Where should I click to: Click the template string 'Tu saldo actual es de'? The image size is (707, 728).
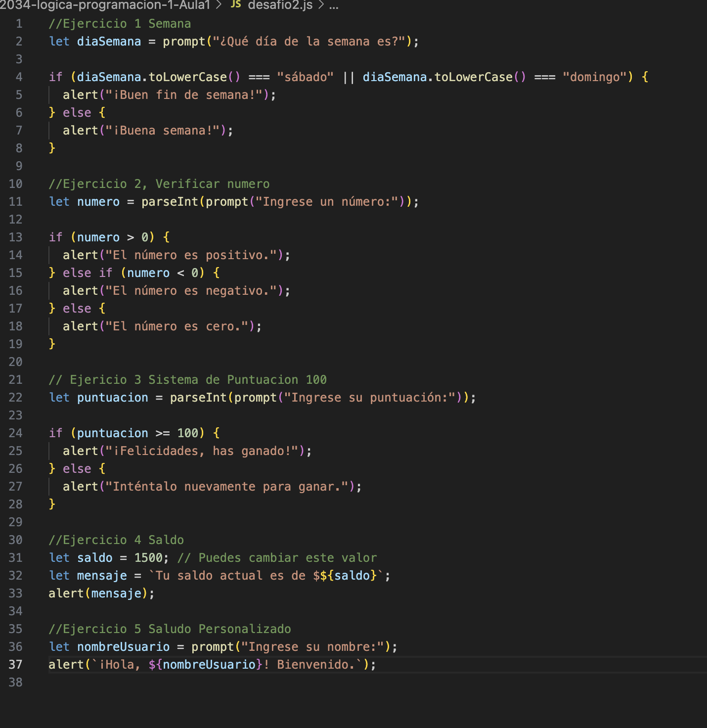230,576
